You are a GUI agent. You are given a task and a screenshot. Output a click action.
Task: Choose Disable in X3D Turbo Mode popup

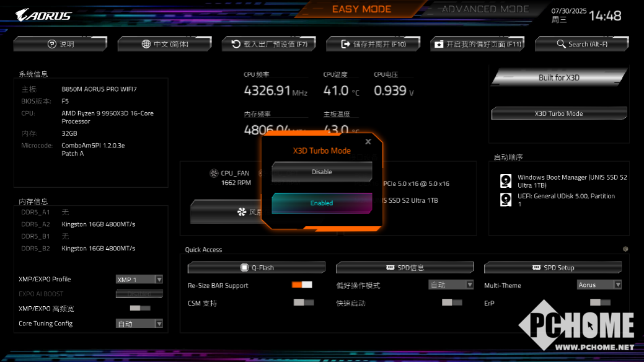click(322, 172)
